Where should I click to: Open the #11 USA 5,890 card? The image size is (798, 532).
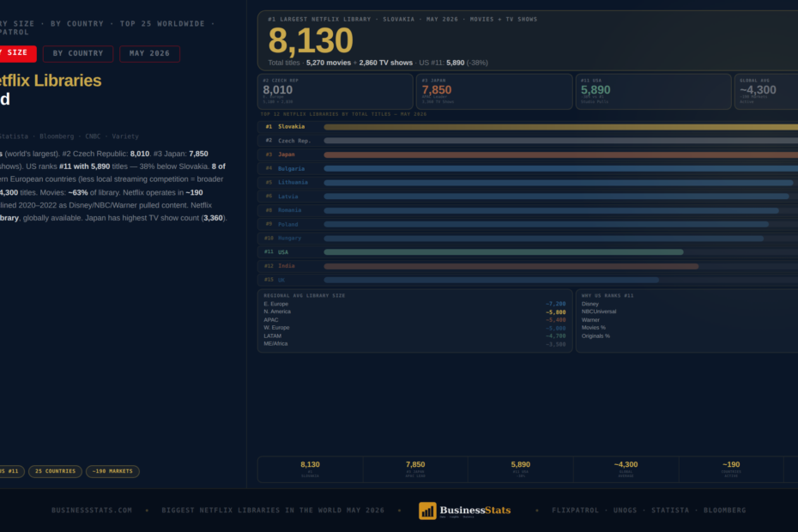pyautogui.click(x=654, y=92)
